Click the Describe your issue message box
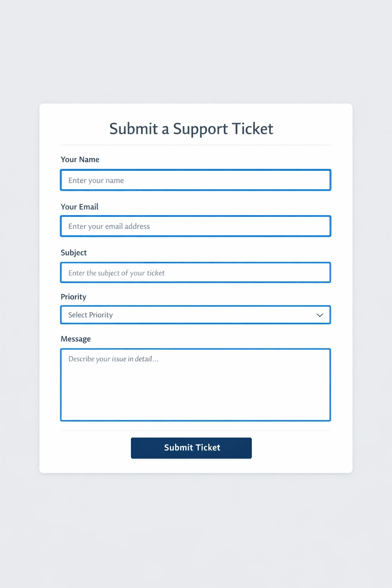 pyautogui.click(x=195, y=385)
